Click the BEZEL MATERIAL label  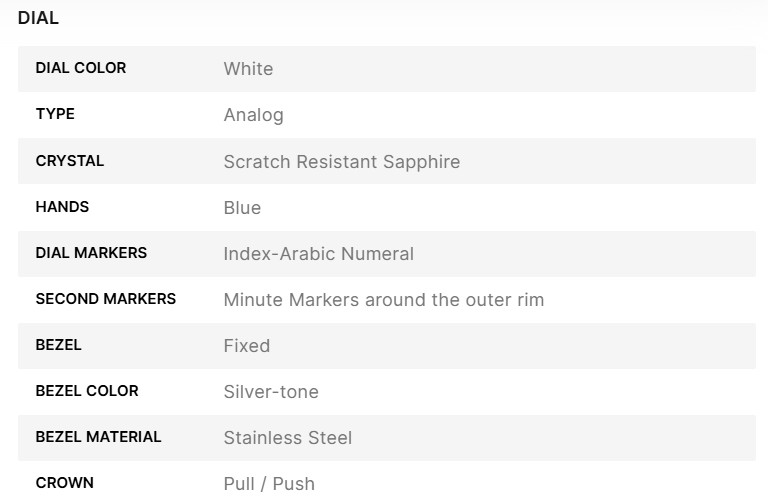pyautogui.click(x=98, y=437)
